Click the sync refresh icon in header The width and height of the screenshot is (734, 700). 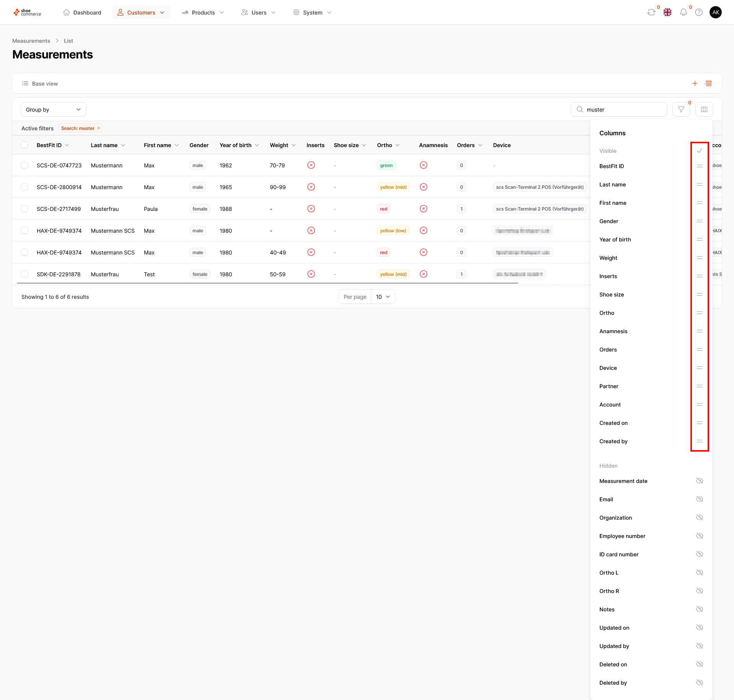click(651, 13)
